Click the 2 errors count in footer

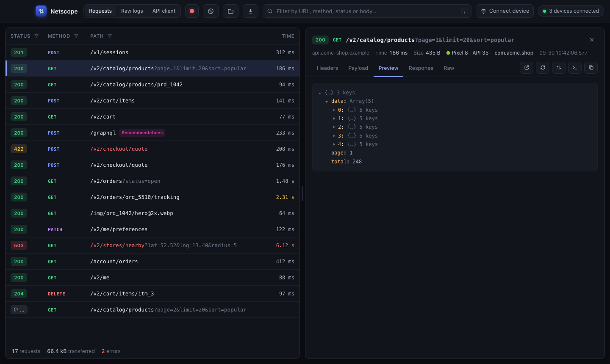[x=111, y=351]
